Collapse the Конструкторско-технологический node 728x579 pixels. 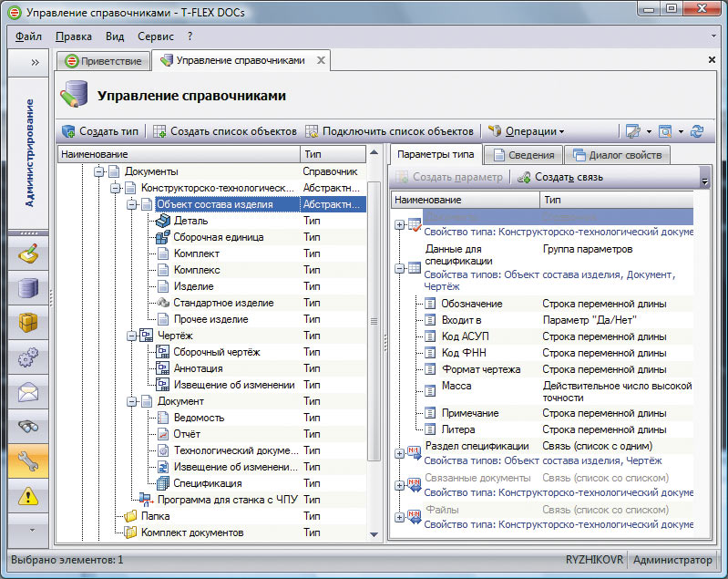115,188
